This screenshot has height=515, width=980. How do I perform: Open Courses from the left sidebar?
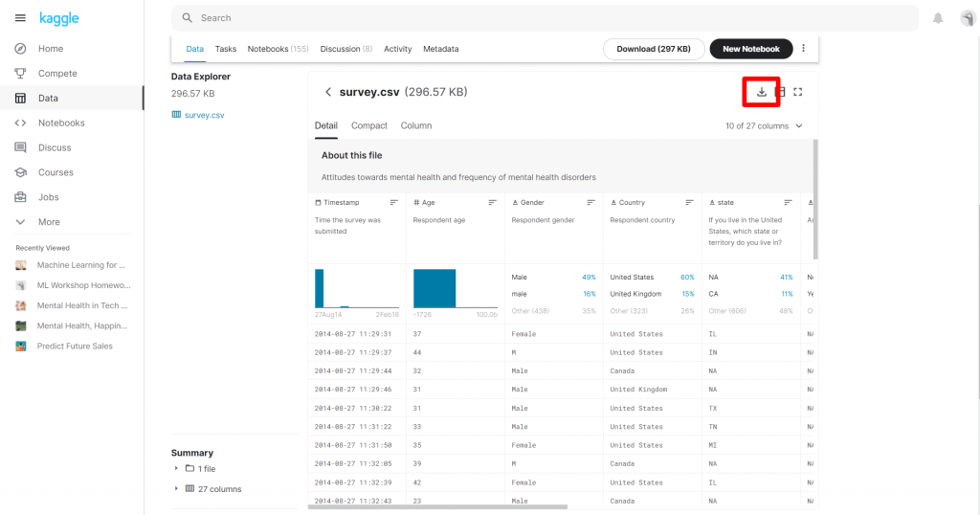tap(56, 172)
